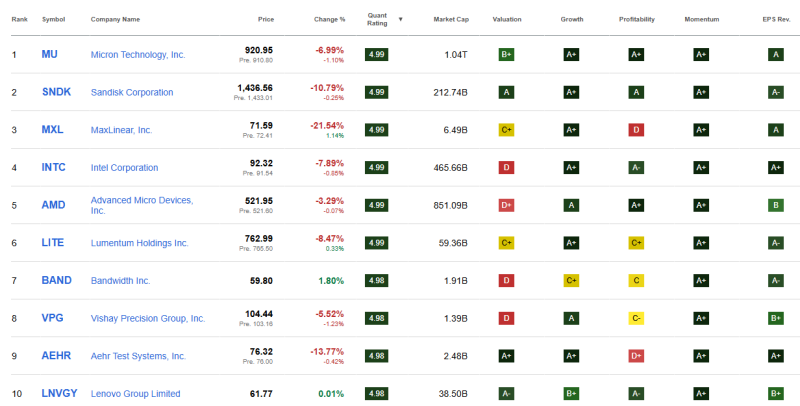Viewport: 800px width, 406px height.
Task: Click BAND's C Profitability grade badge
Action: (636, 281)
